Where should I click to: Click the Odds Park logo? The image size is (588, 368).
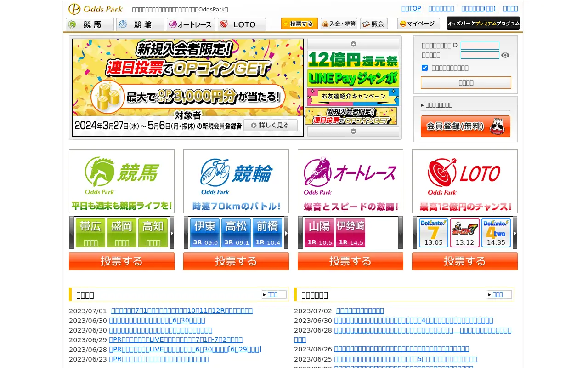96,9
